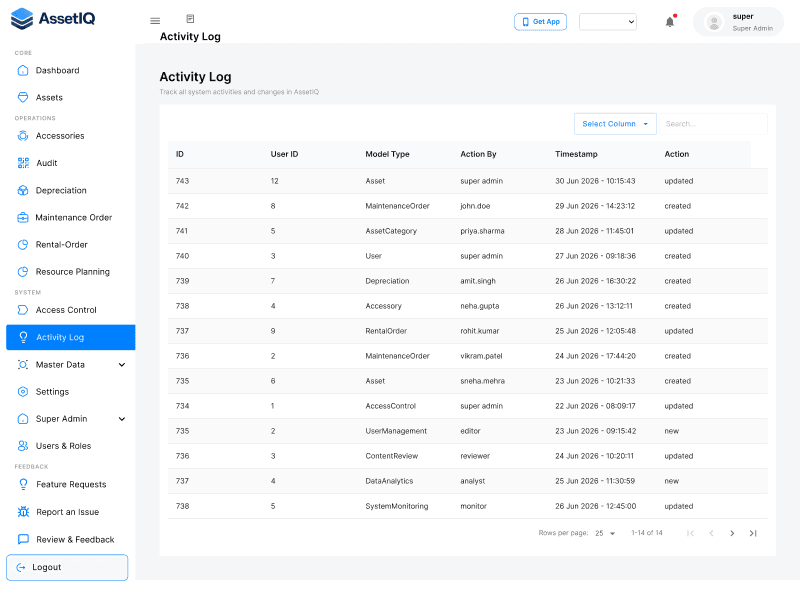The image size is (800, 593).
Task: Go to the next page
Action: coord(732,533)
